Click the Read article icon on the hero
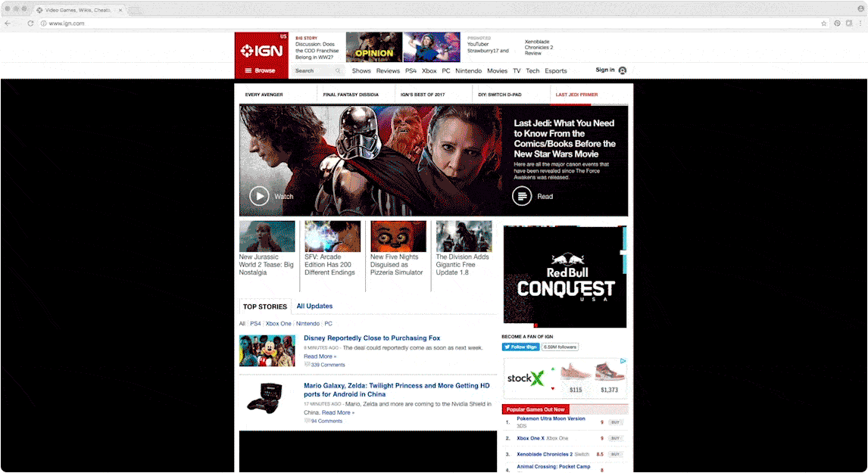This screenshot has width=868, height=473. tap(521, 196)
